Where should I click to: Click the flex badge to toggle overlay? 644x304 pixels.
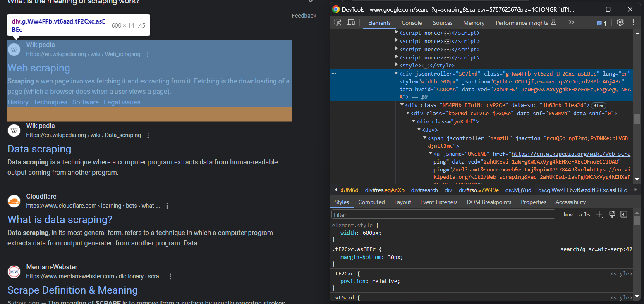click(x=599, y=105)
